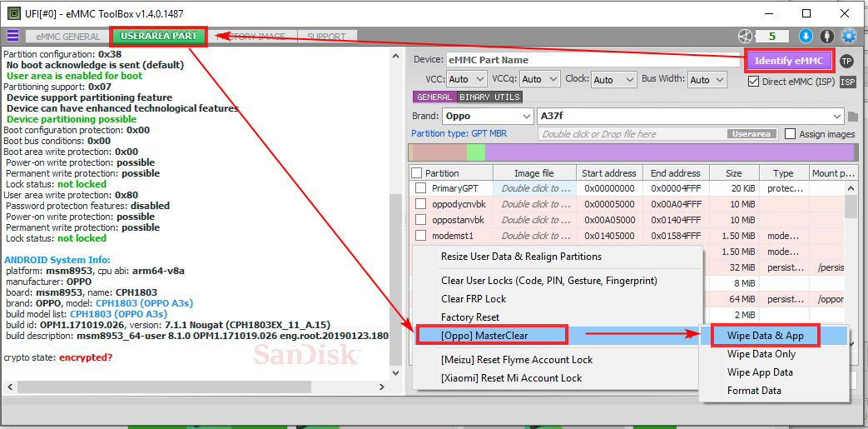Click the Image file column header
The width and height of the screenshot is (868, 429).
[x=534, y=173]
